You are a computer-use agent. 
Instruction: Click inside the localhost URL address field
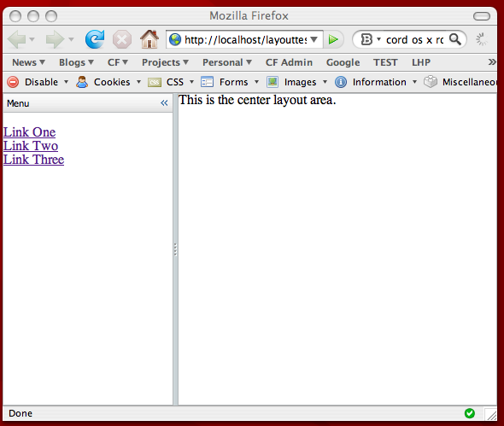(x=245, y=40)
